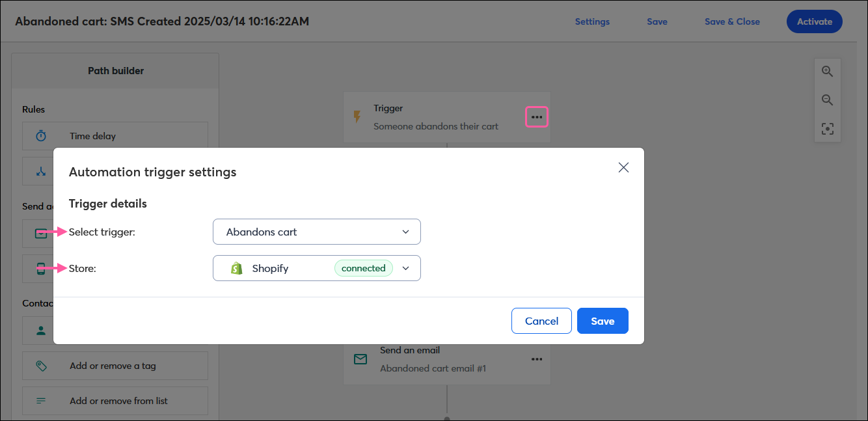
Task: Select Add or remove a tag
Action: point(115,366)
